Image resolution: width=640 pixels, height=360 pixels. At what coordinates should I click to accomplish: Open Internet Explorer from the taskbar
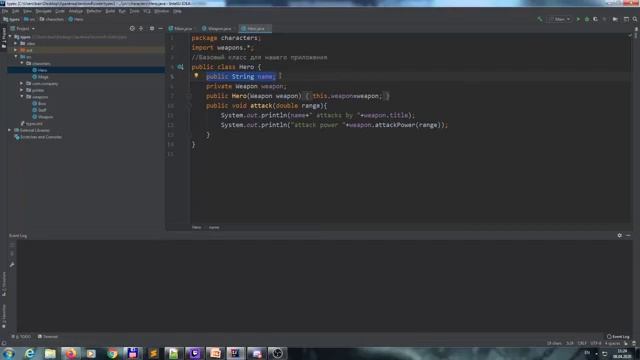(x=30, y=353)
